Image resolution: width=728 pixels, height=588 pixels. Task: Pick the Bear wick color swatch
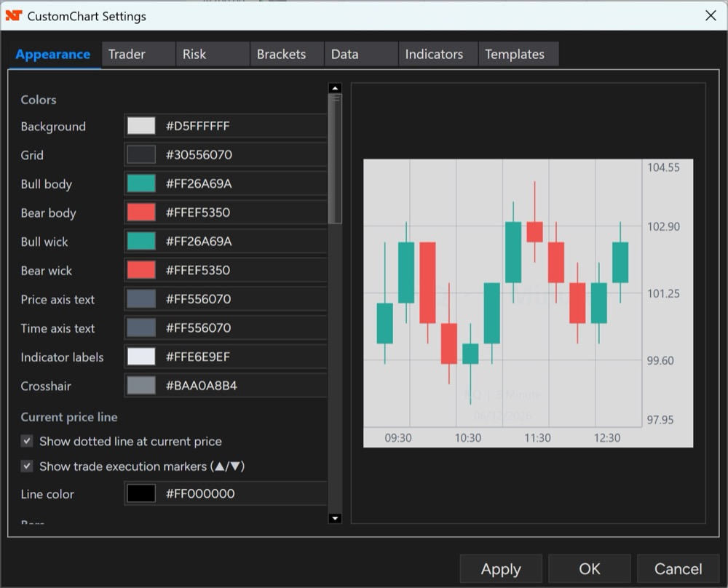pos(141,270)
